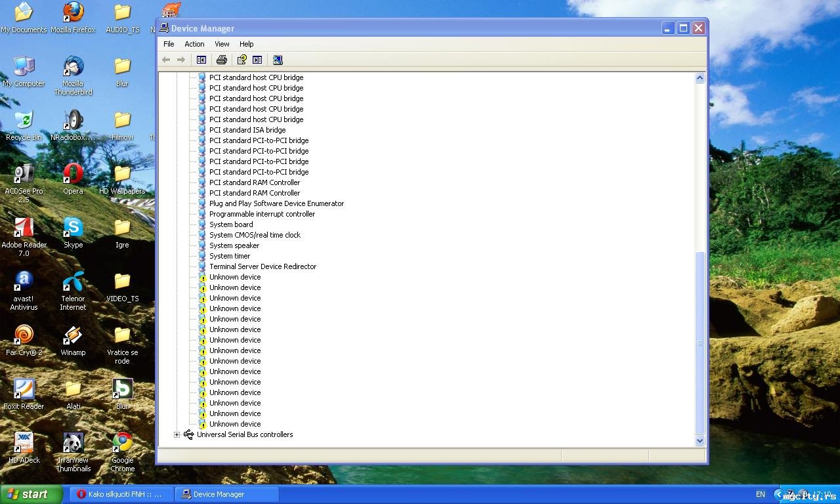
Task: Select the Winamp desktop icon
Action: click(x=73, y=341)
